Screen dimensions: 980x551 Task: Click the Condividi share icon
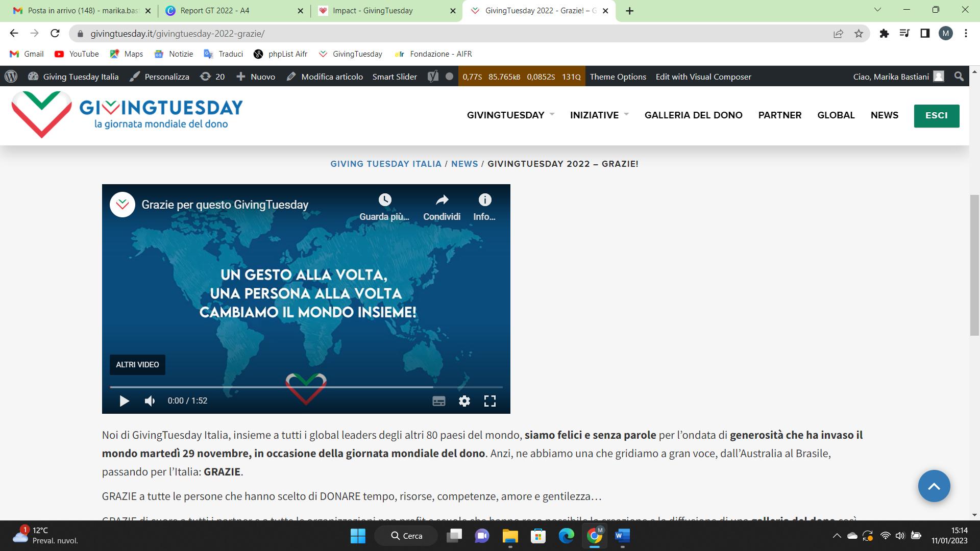[442, 200]
